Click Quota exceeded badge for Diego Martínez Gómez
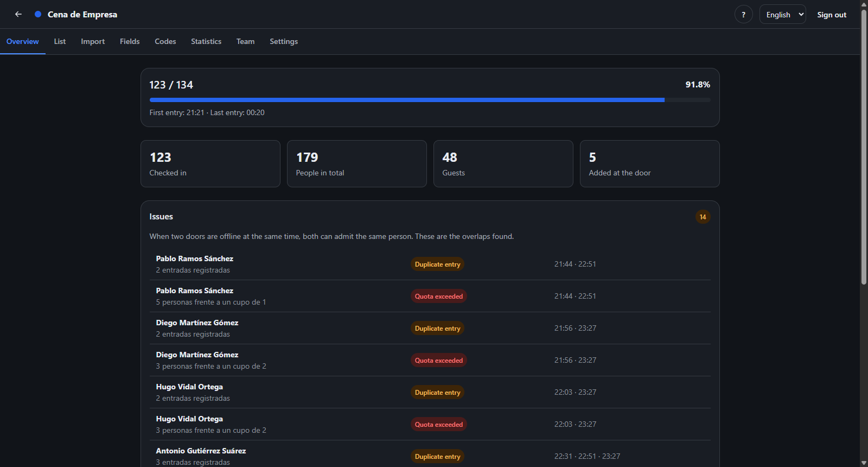Viewport: 868px width, 467px height. pyautogui.click(x=439, y=360)
